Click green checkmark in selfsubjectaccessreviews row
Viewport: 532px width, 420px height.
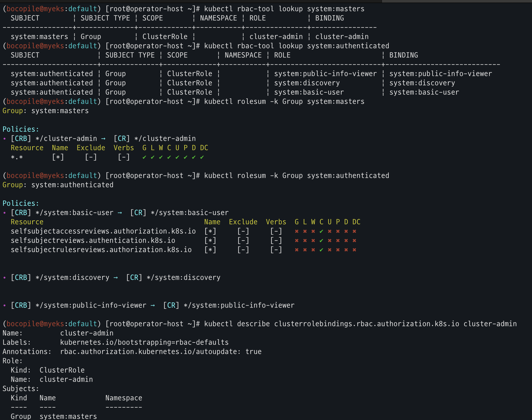[321, 231]
